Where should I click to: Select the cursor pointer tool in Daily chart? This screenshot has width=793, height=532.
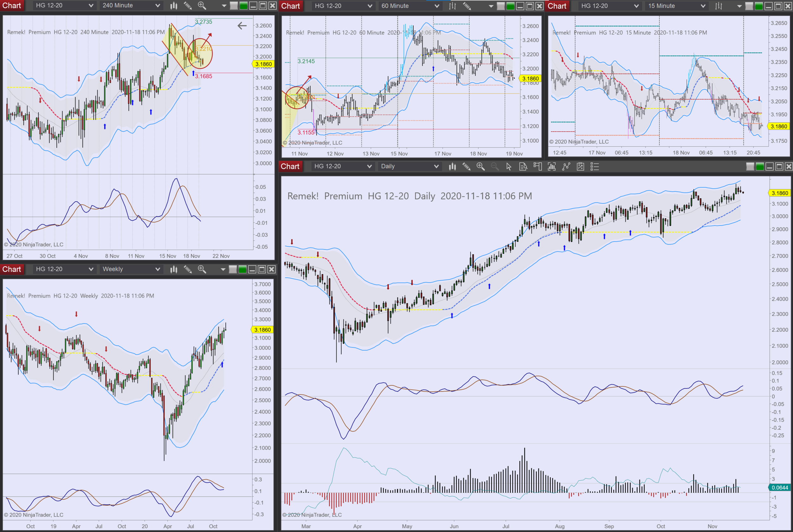click(508, 166)
